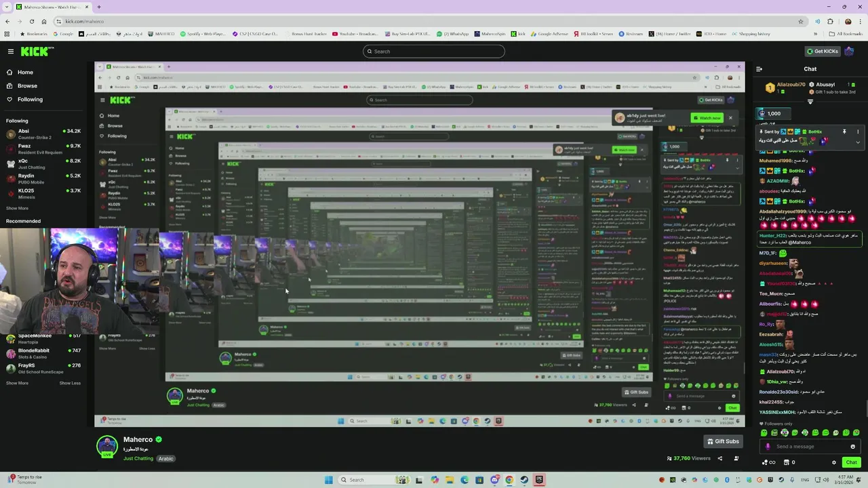The image size is (868, 488).
Task: Open a new browser tab
Action: [x=99, y=7]
